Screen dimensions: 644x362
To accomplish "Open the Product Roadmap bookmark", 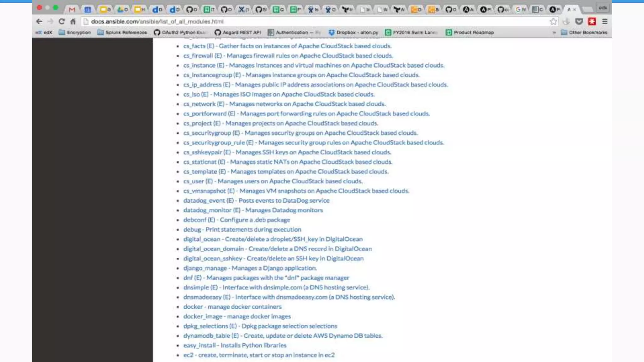I will click(x=470, y=32).
